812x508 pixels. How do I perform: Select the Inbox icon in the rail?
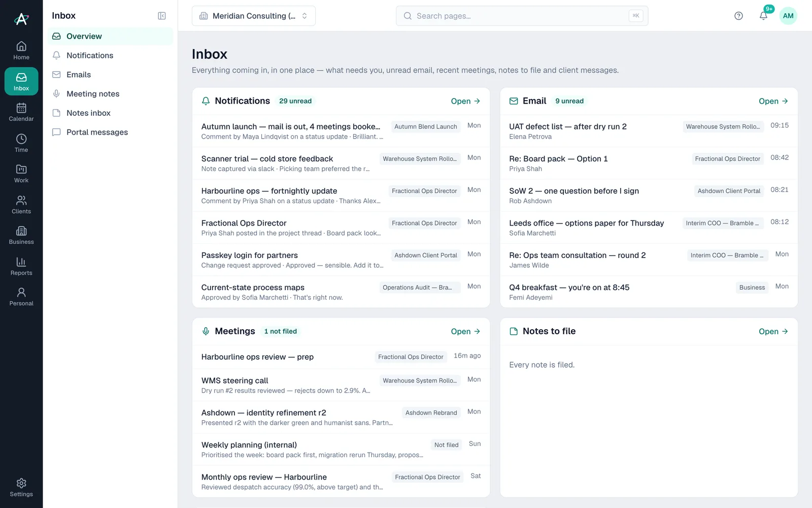pyautogui.click(x=21, y=81)
